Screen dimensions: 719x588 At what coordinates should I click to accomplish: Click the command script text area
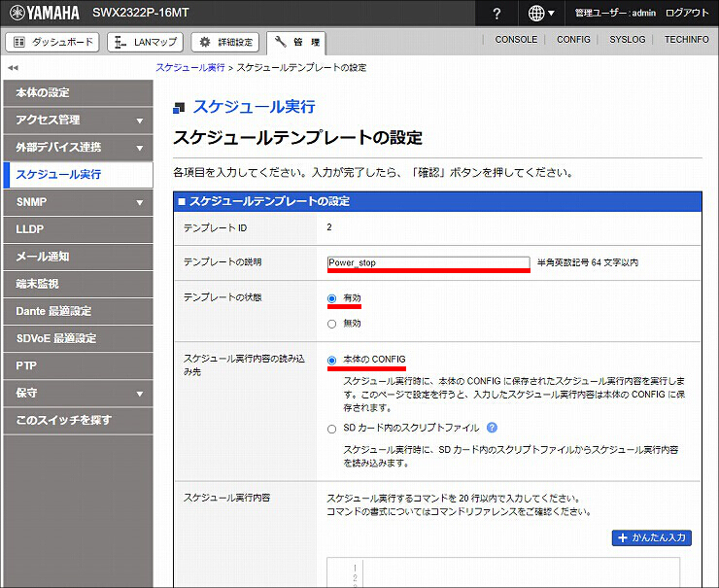[x=503, y=572]
